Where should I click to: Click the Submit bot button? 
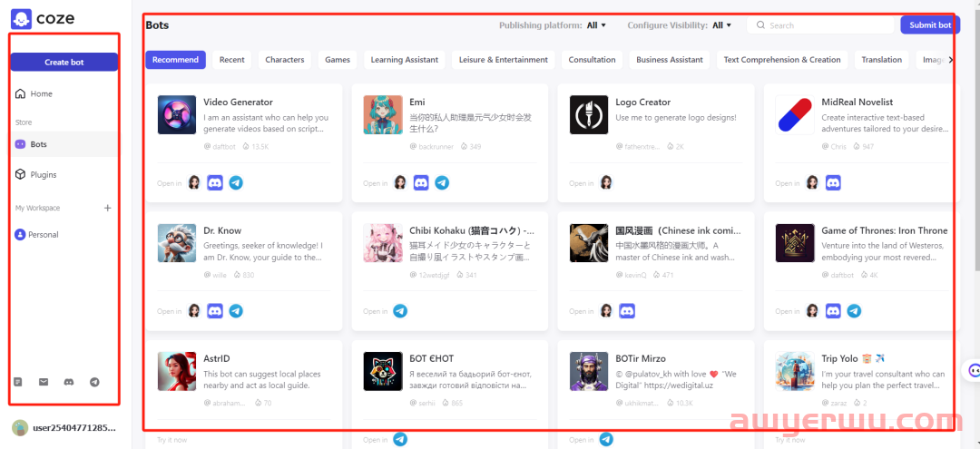tap(930, 25)
